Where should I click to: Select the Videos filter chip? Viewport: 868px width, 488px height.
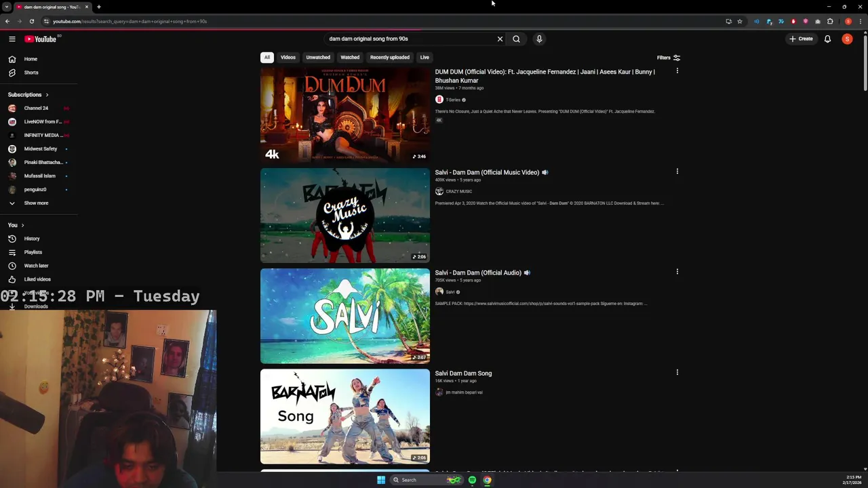tap(288, 58)
